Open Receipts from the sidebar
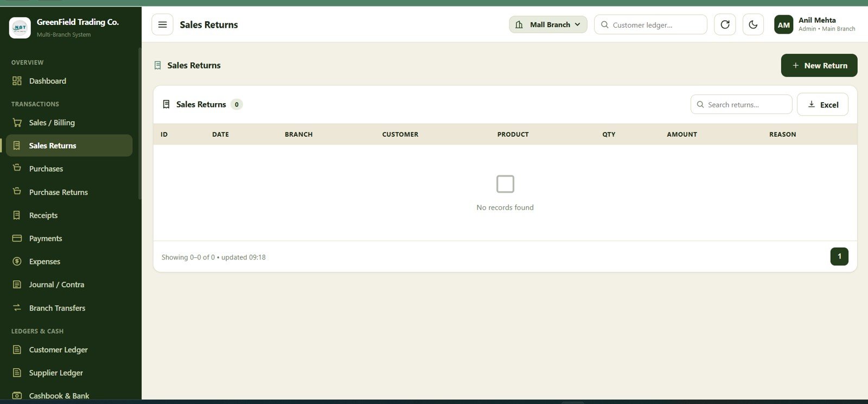 click(69, 215)
